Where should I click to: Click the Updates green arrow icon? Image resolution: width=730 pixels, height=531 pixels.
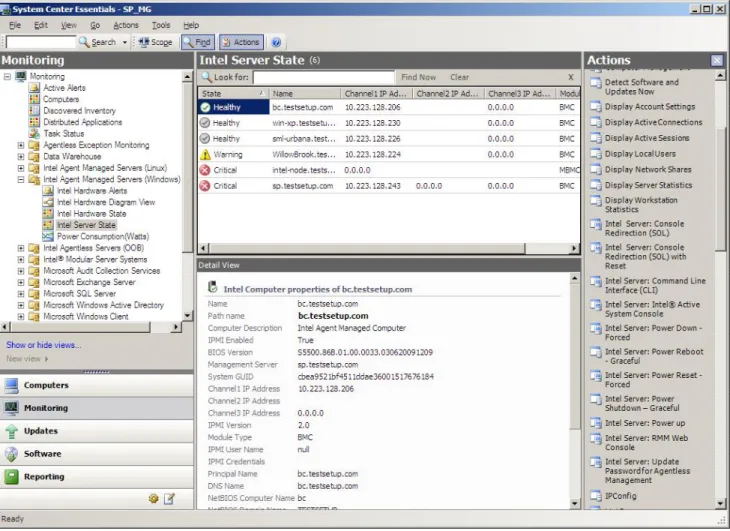pos(11,431)
